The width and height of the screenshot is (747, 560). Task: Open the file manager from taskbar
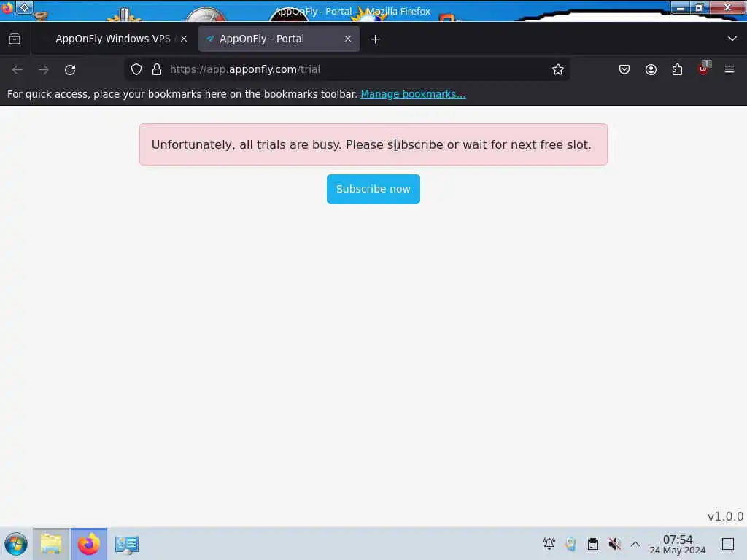click(x=52, y=544)
